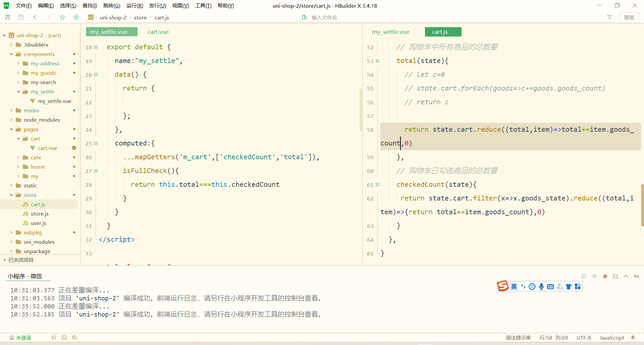Open the 工具(T) menu
The width and height of the screenshot is (644, 345).
click(203, 6)
